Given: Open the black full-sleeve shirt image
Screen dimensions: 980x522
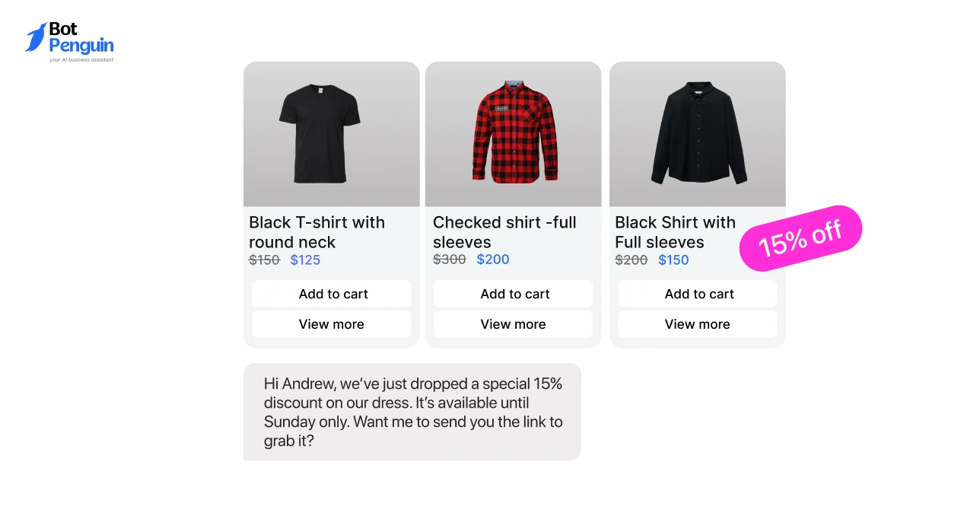Looking at the screenshot, I should (698, 134).
